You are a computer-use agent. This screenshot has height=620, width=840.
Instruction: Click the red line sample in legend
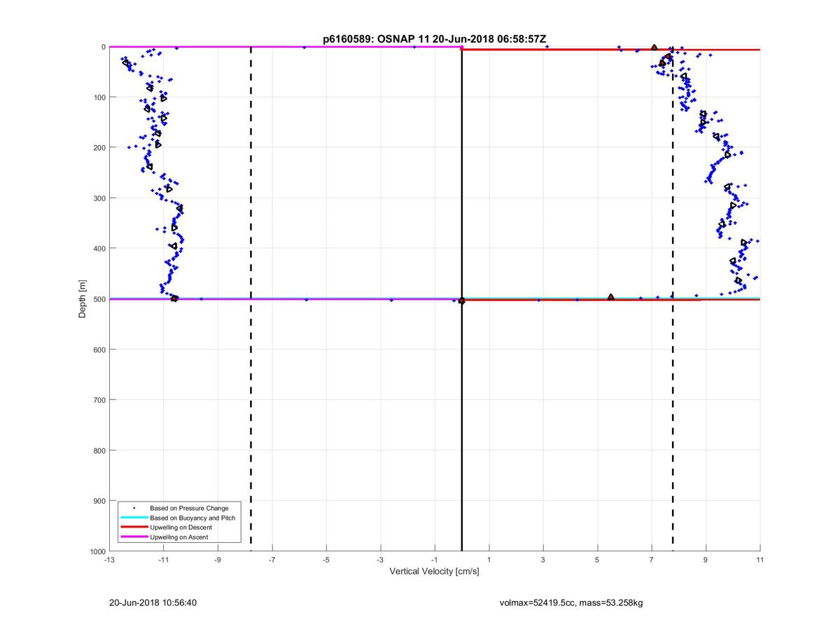pos(134,527)
